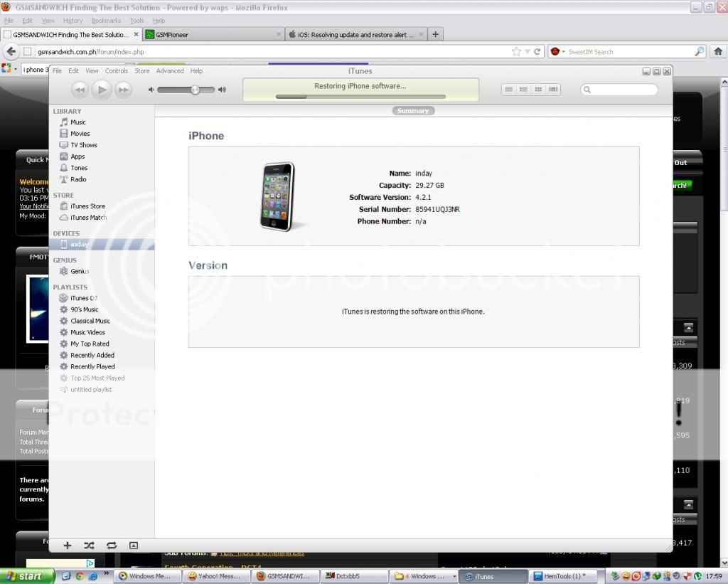
Task: Switch to iTunes Cover Flow view
Action: (x=553, y=89)
